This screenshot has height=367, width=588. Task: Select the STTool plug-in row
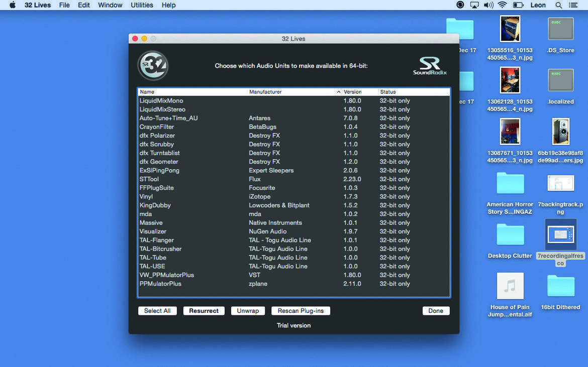[x=293, y=179]
